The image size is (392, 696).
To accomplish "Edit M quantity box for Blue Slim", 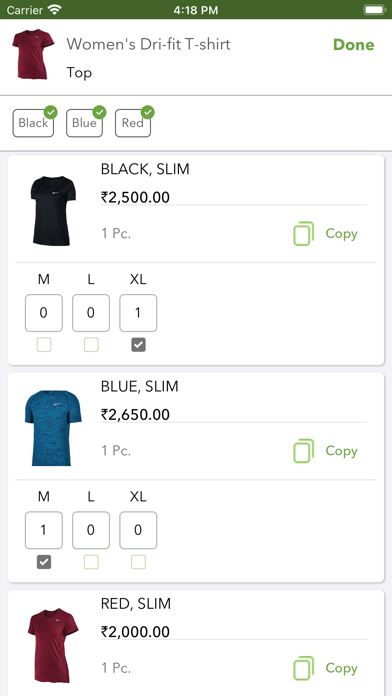I will tap(44, 530).
